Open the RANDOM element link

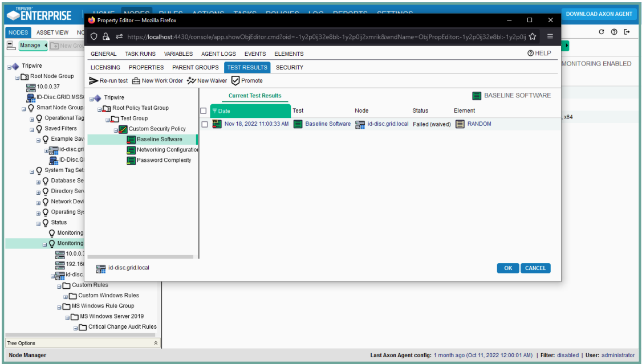[x=479, y=124]
